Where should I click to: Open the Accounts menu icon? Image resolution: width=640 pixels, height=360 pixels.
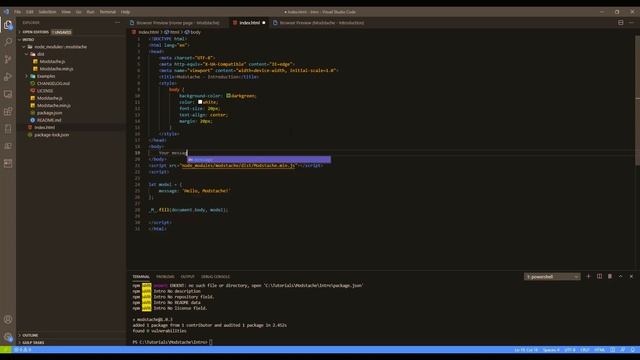click(8, 320)
